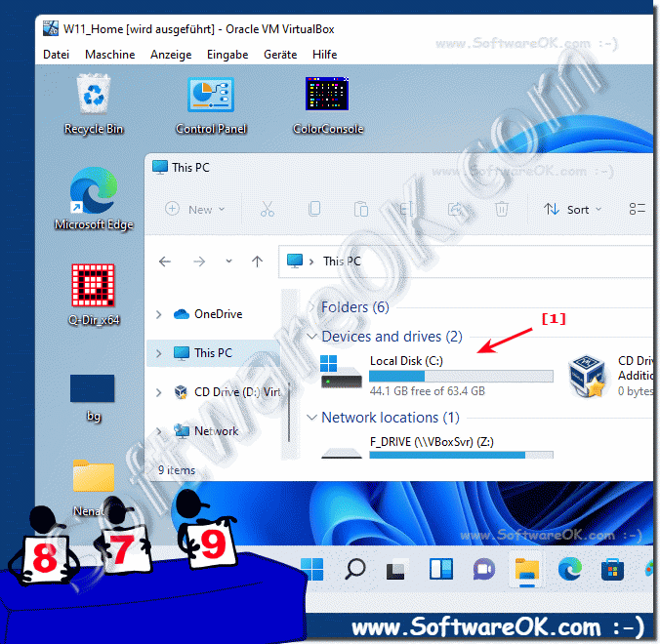Open the Eingabe menu
The image size is (660, 644).
227,55
